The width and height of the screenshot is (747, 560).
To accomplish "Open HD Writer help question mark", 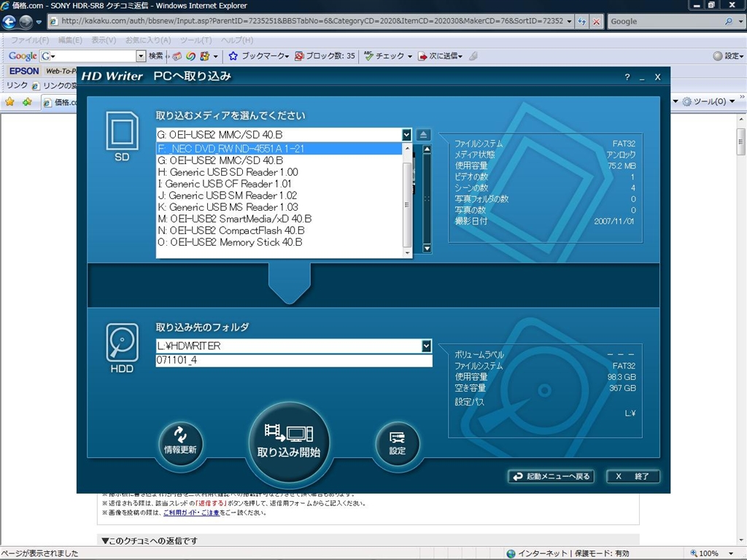I will click(627, 77).
